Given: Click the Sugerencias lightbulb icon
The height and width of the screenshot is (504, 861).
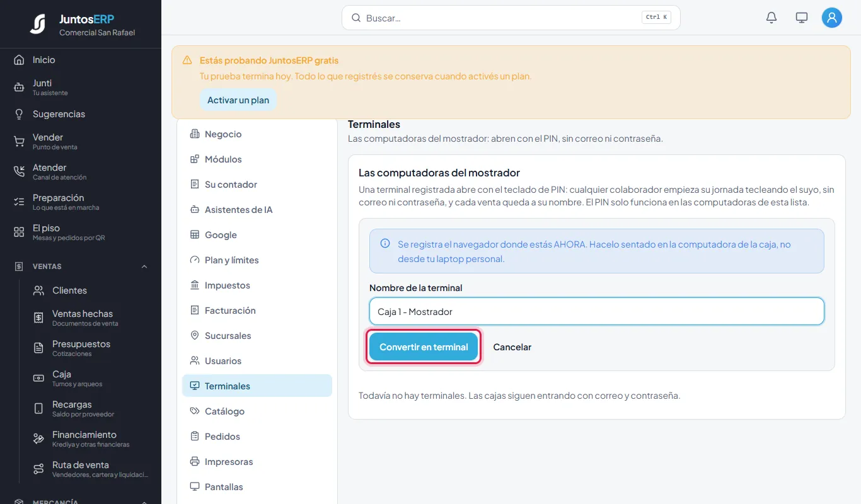Looking at the screenshot, I should tap(19, 114).
